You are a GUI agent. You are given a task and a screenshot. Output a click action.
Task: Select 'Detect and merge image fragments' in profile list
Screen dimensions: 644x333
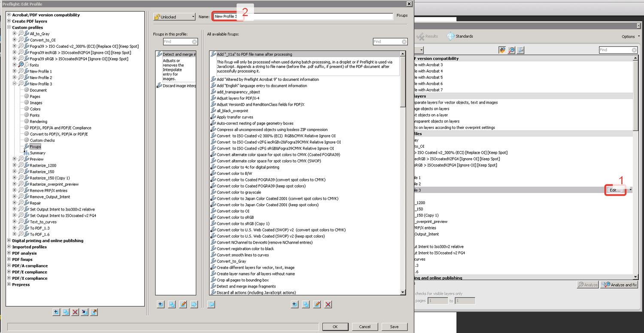click(x=176, y=54)
